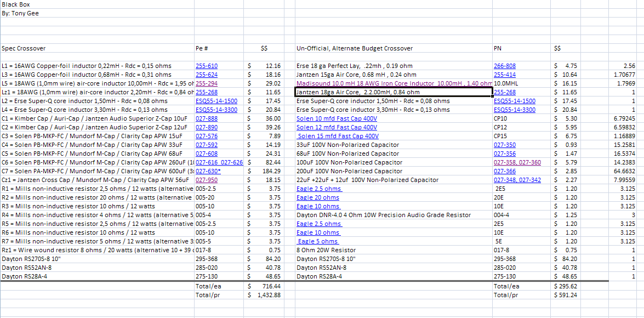Select the 184.29 price cell for C7
Viewport: 644px width, 318px height.
pos(265,171)
